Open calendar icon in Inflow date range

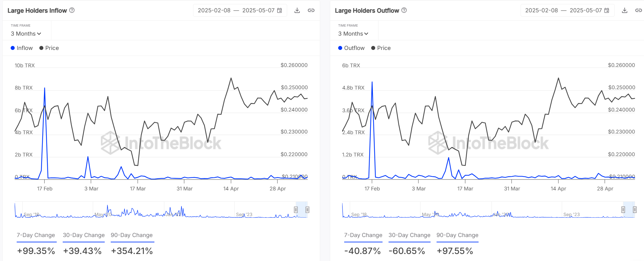279,10
